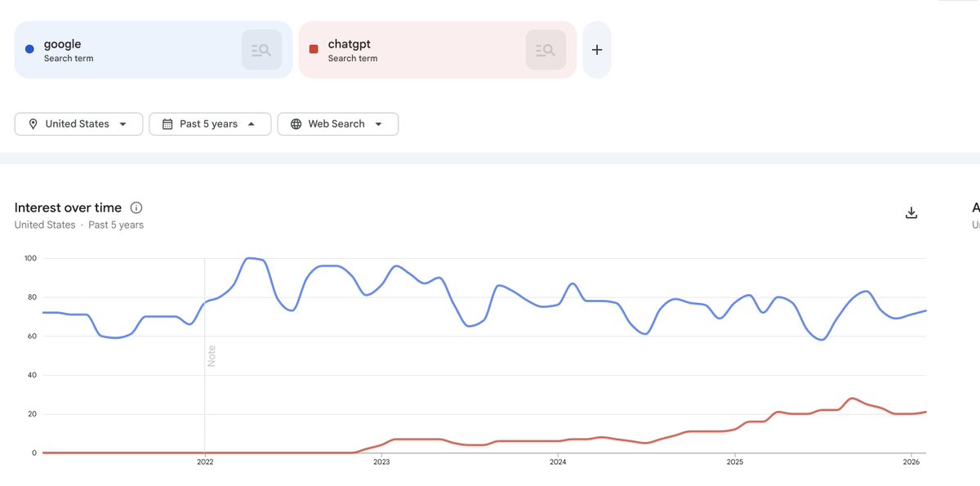Click the Note marker on the chart at 2022
Image resolution: width=980 pixels, height=486 pixels.
pyautogui.click(x=212, y=355)
